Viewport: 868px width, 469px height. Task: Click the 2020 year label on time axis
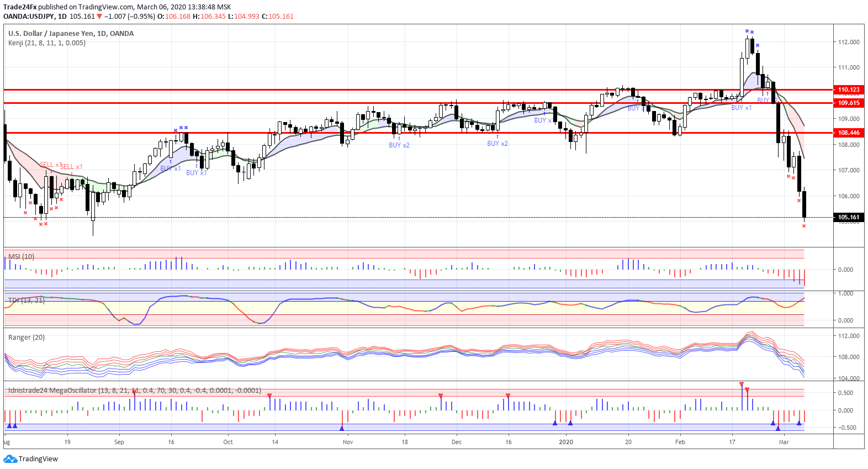point(566,442)
